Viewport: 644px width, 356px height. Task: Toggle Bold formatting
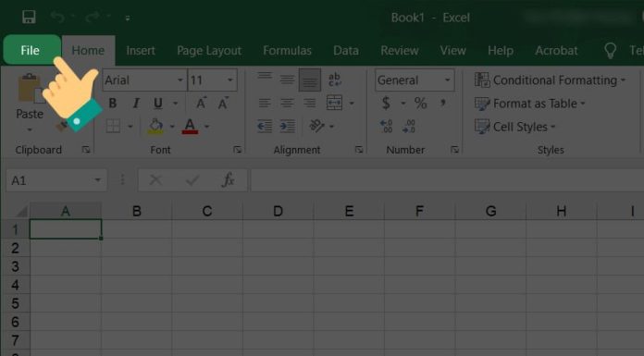(x=113, y=103)
